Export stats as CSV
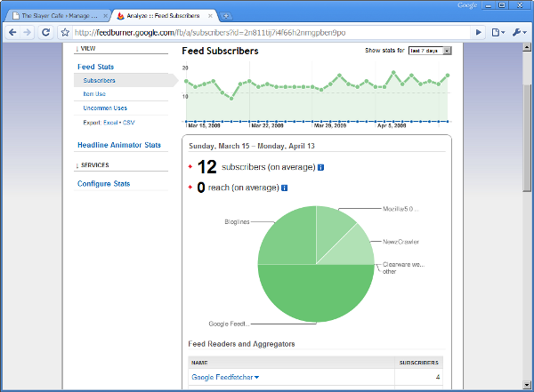This screenshot has height=392, width=534. [129, 123]
